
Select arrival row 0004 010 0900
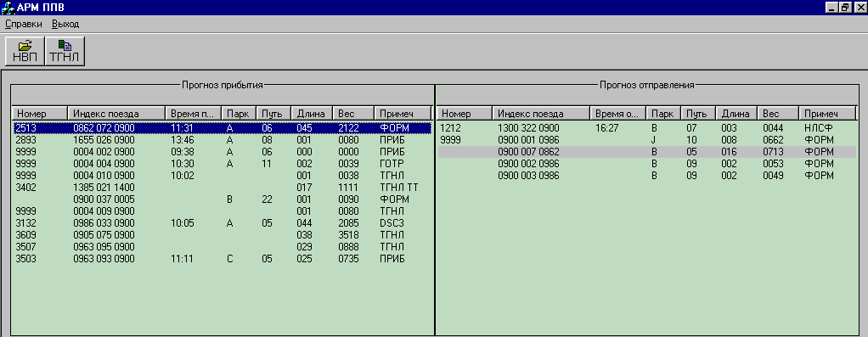(222, 176)
